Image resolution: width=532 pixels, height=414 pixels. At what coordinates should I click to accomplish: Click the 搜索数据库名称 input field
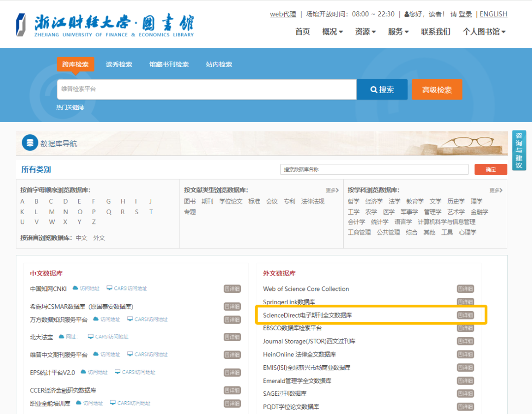click(374, 169)
